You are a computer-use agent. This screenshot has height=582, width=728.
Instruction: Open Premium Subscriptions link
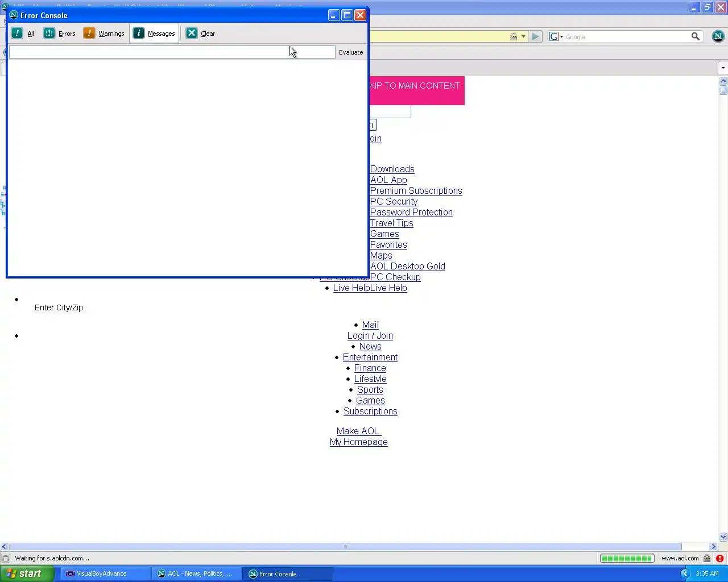point(416,191)
